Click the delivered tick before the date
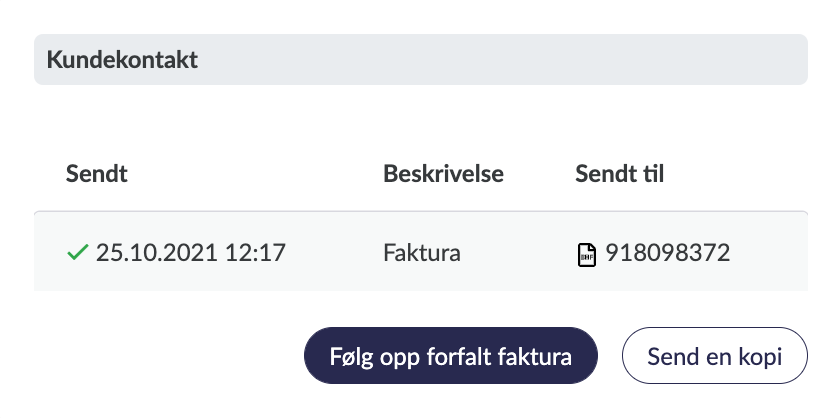825x418 pixels. [x=77, y=254]
